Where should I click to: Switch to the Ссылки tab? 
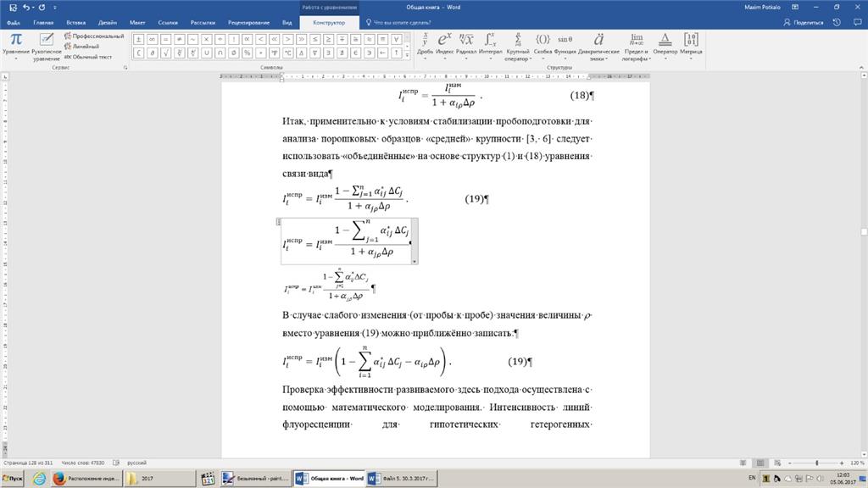(168, 23)
